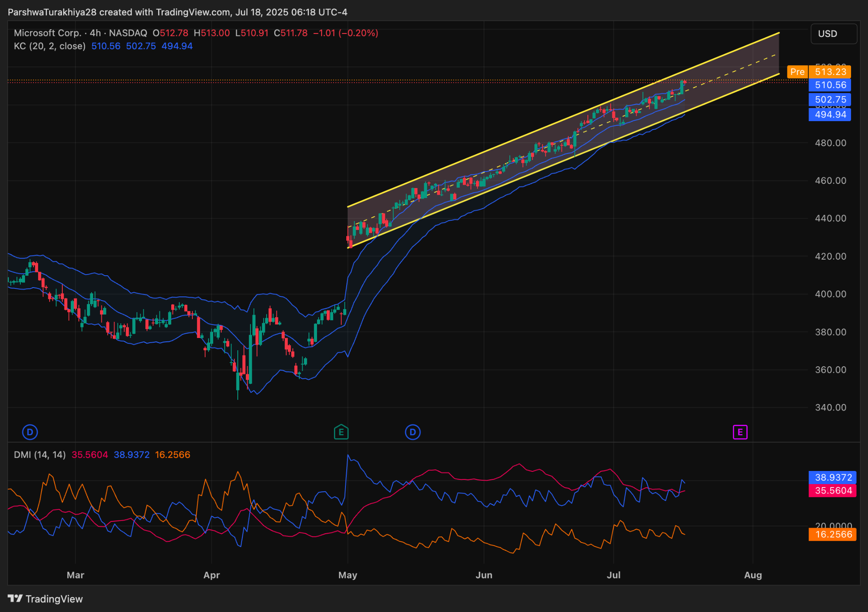Image resolution: width=868 pixels, height=612 pixels.
Task: Click the 480.00 price axis label
Action: pyautogui.click(x=830, y=143)
